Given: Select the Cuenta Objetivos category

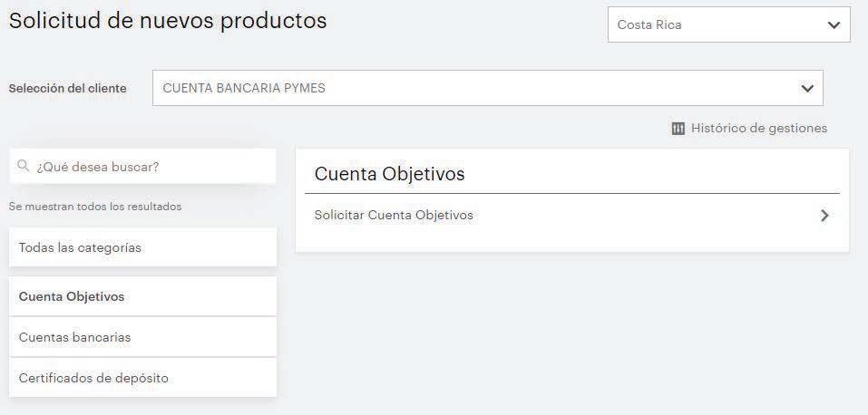Looking at the screenshot, I should [x=142, y=296].
